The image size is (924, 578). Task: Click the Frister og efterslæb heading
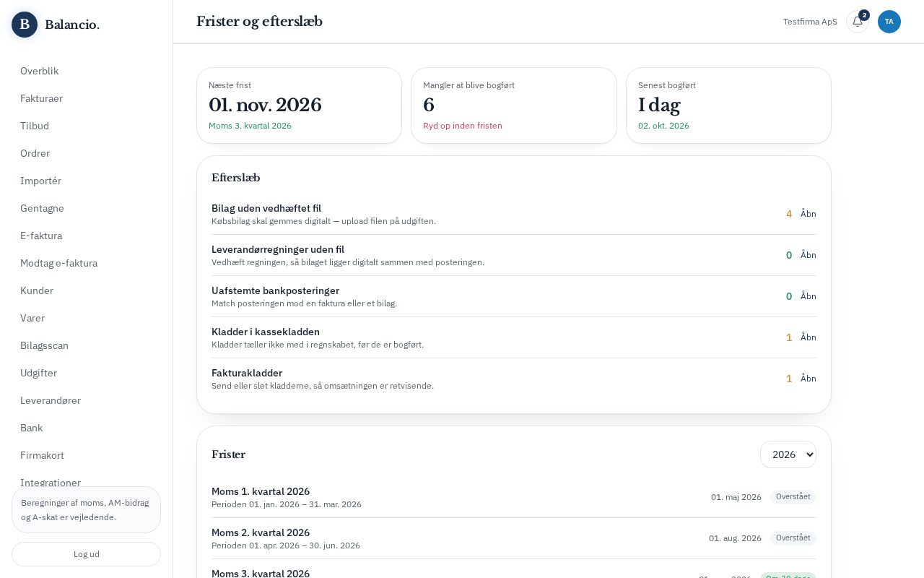pos(259,22)
